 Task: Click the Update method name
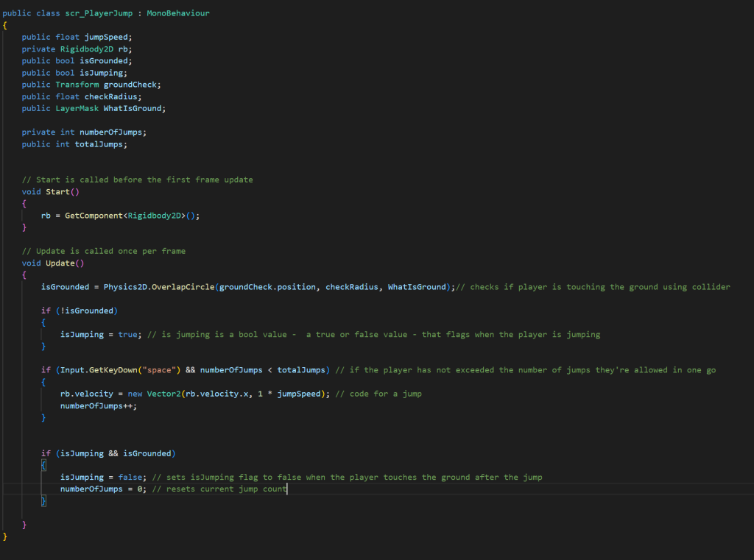click(60, 263)
